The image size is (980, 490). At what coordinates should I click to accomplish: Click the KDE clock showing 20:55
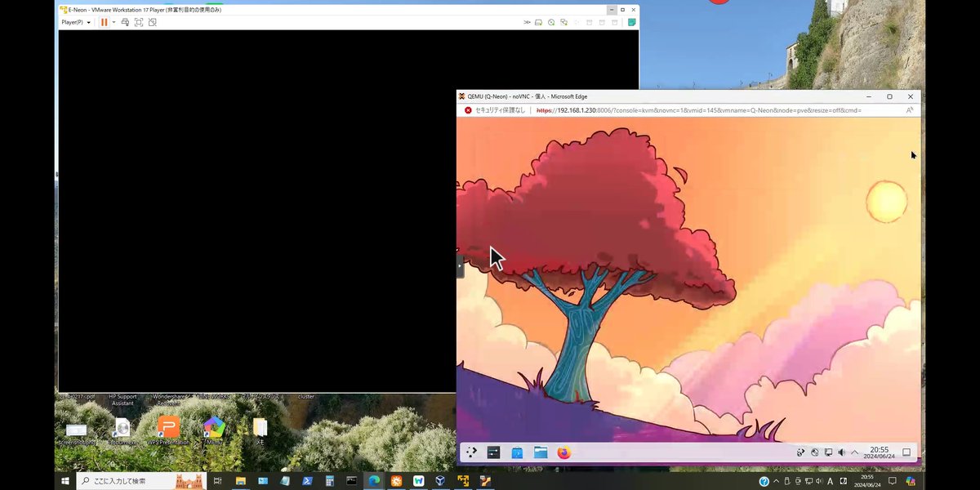coord(880,452)
